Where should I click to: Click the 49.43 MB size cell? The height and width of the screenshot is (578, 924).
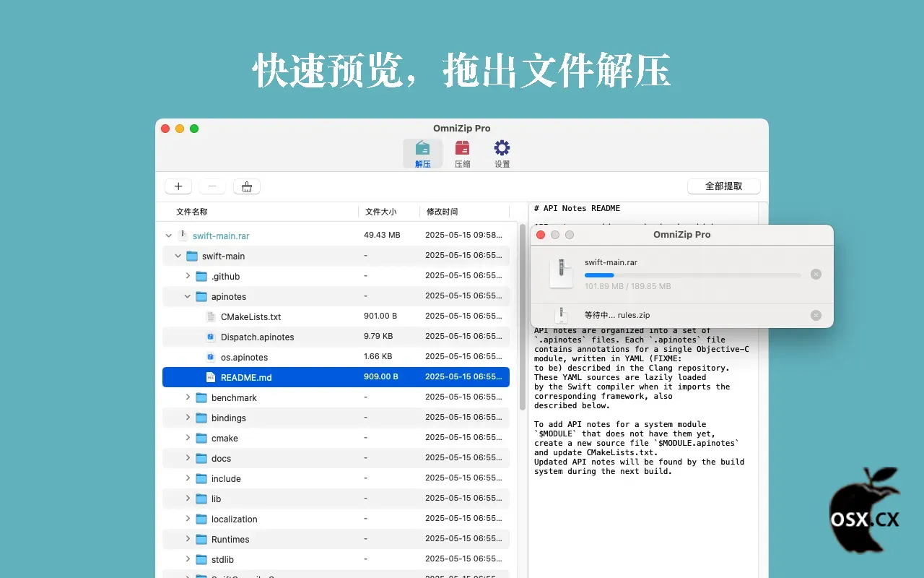(382, 235)
